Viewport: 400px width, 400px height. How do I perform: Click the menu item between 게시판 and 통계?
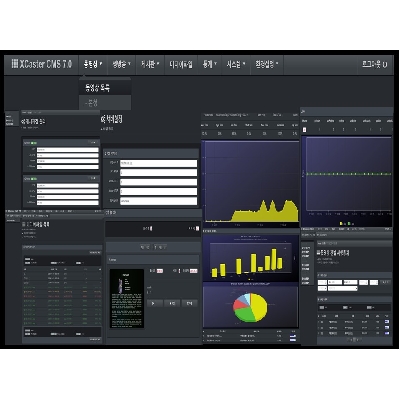[181, 64]
